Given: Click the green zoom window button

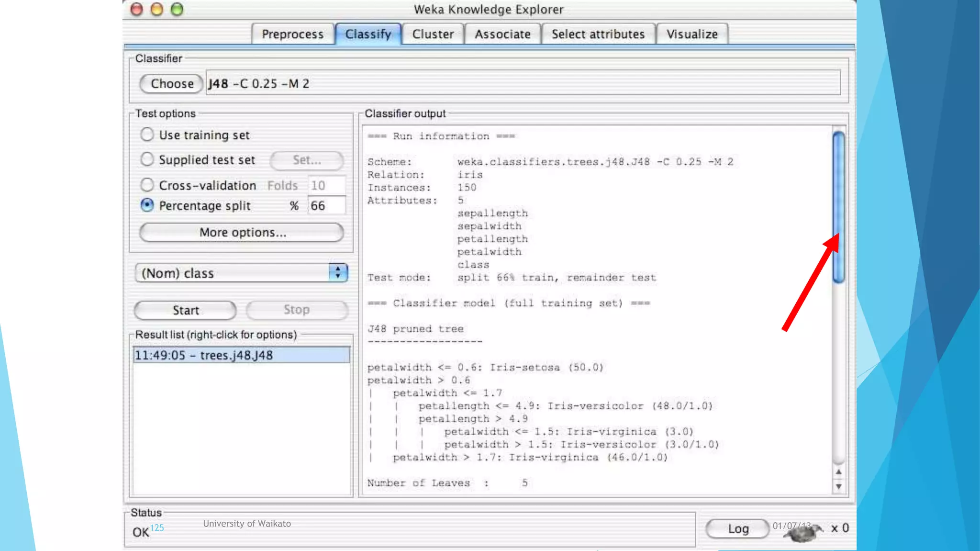Looking at the screenshot, I should 177,9.
